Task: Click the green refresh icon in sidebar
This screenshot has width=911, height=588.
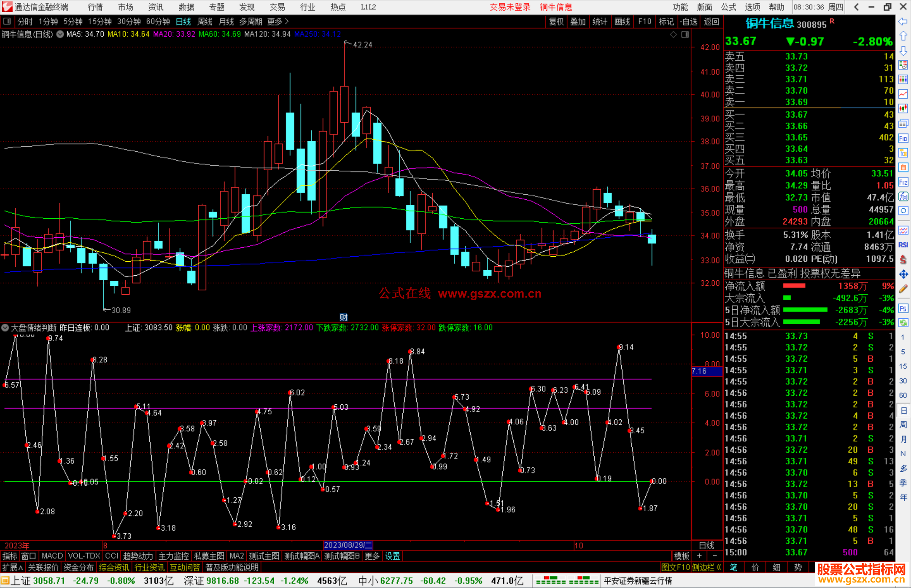Action: (903, 323)
